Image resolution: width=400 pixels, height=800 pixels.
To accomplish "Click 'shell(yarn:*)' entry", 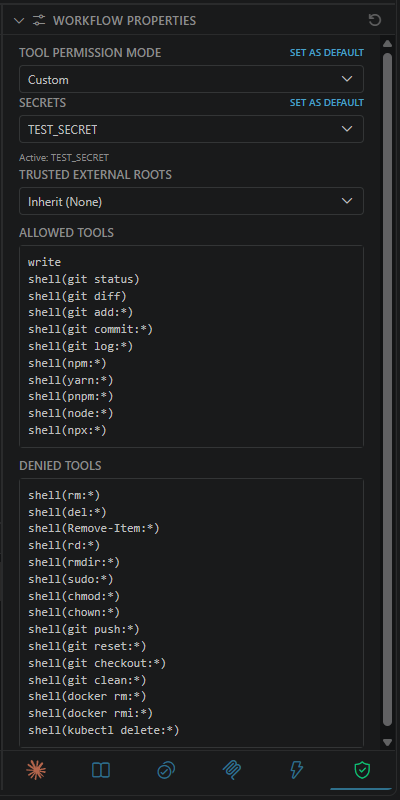I will tap(70, 380).
